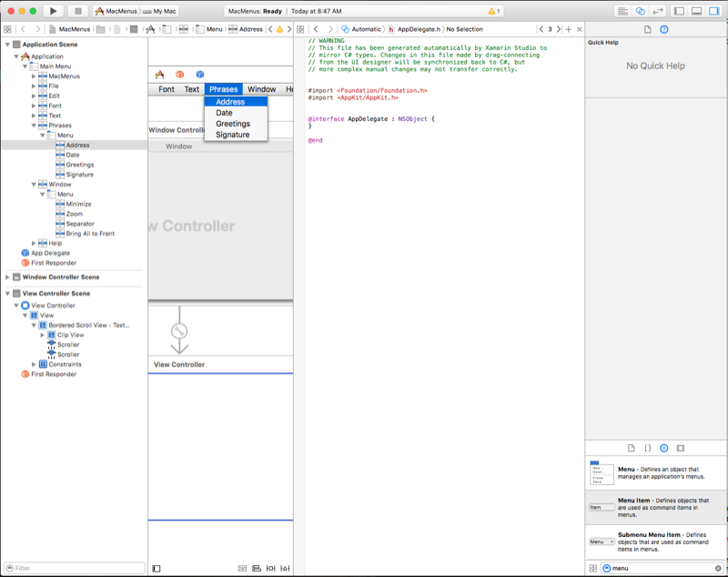728x577 pixels.
Task: Click the document outline toggle button
Action: (157, 568)
